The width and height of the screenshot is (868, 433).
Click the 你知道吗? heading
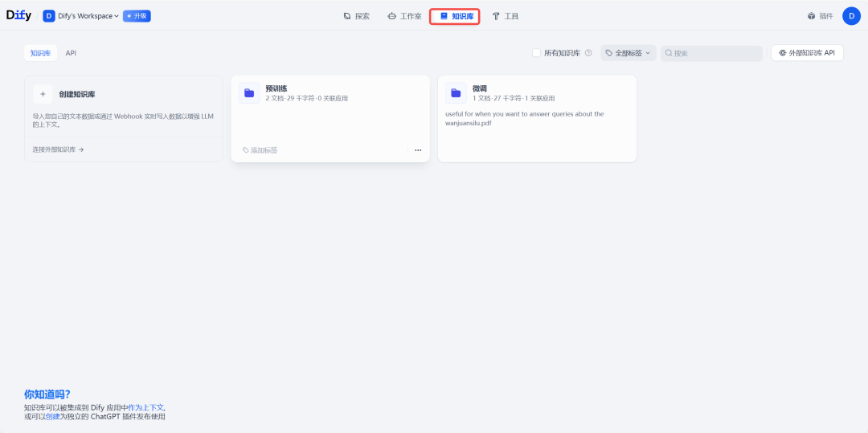point(47,394)
